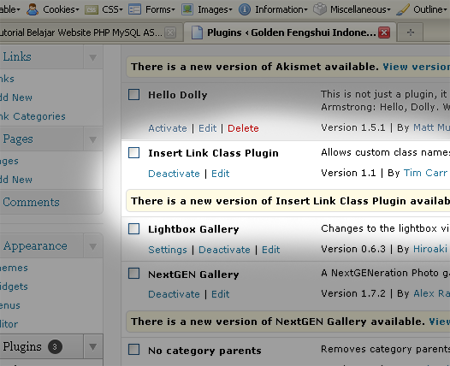450x366 pixels.
Task: Click the CSS toolbar icon
Action: click(91, 10)
